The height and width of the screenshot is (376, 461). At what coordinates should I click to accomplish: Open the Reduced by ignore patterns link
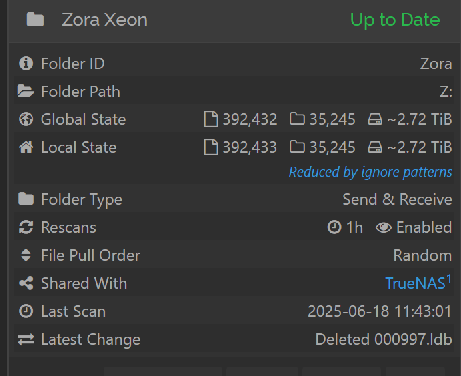click(x=370, y=172)
